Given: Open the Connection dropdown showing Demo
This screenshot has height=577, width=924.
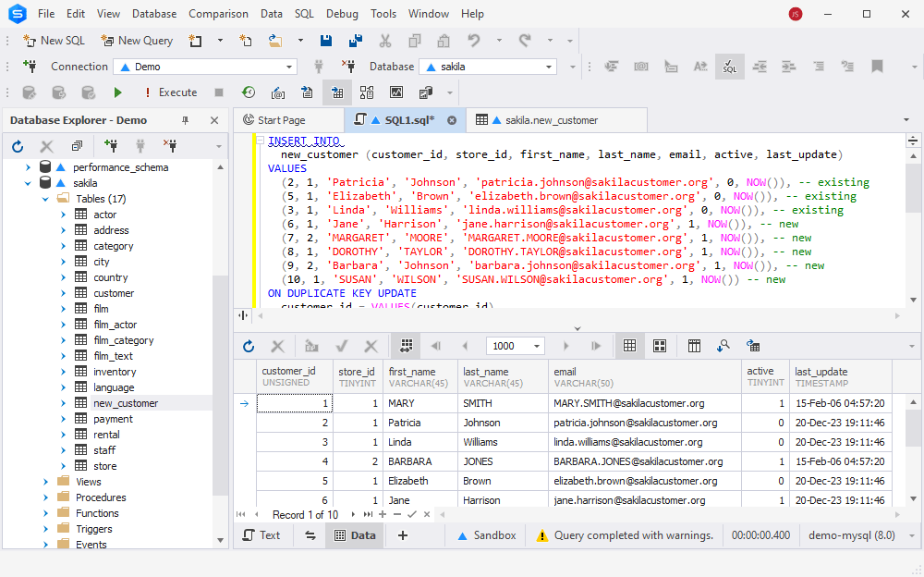Looking at the screenshot, I should point(289,67).
